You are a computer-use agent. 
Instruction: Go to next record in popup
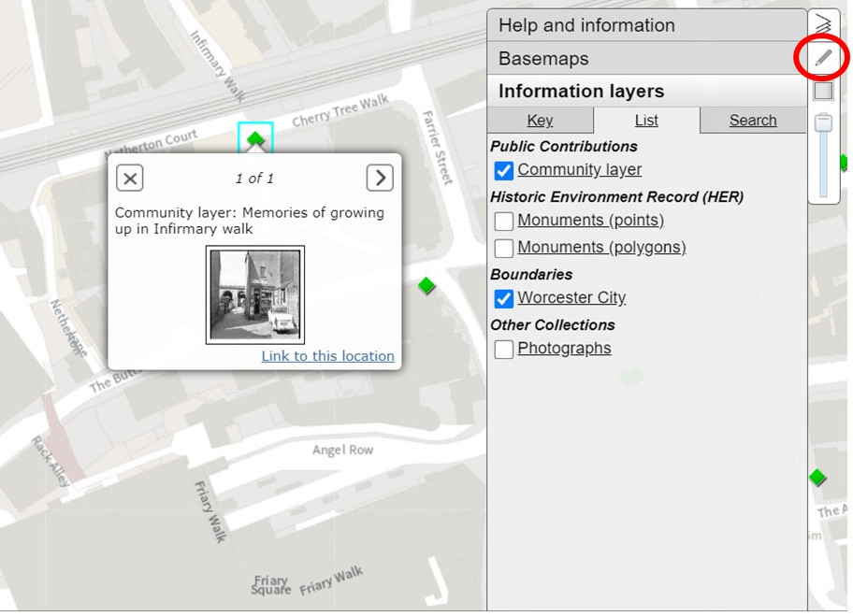(x=379, y=178)
